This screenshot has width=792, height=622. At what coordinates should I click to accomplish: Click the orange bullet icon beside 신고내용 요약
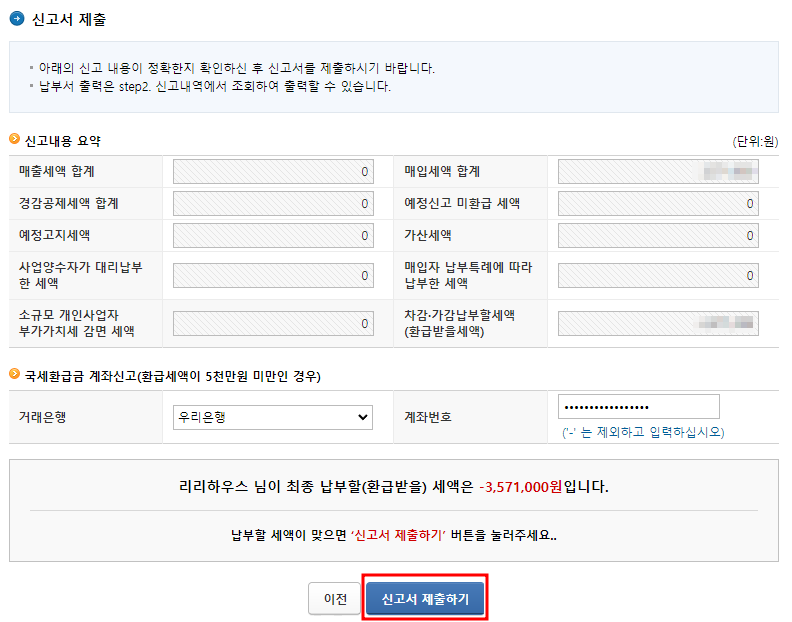click(15, 138)
